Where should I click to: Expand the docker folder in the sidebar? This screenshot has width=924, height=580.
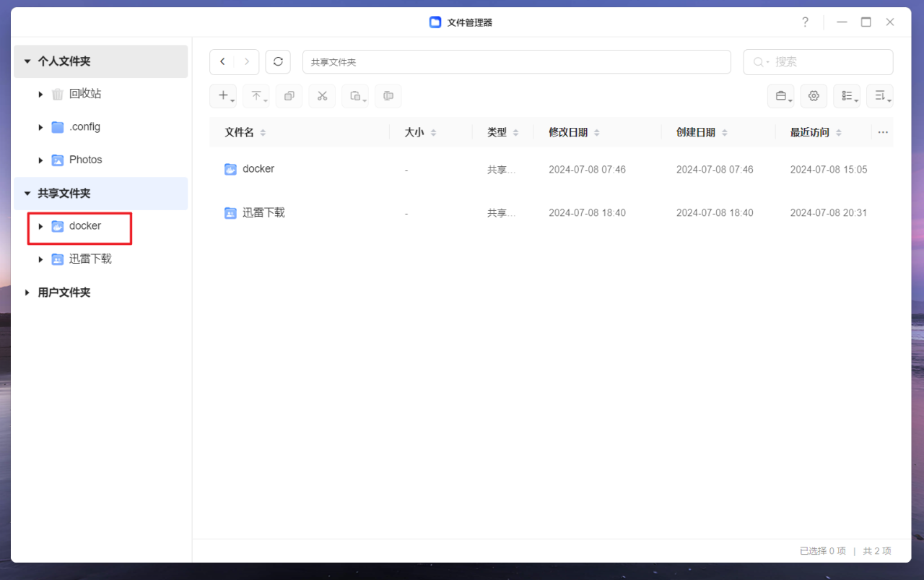[x=40, y=225]
